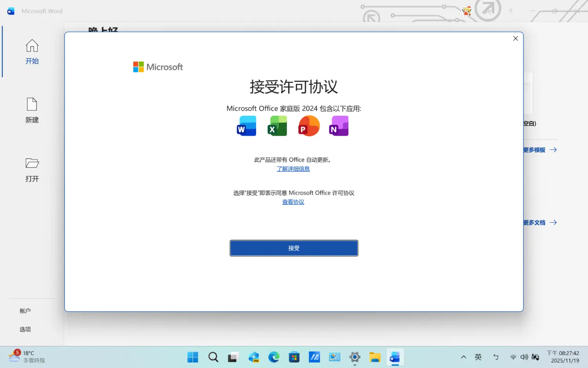Open 选项 settings in sidebar
Viewport: 588px width, 368px height.
(x=25, y=329)
